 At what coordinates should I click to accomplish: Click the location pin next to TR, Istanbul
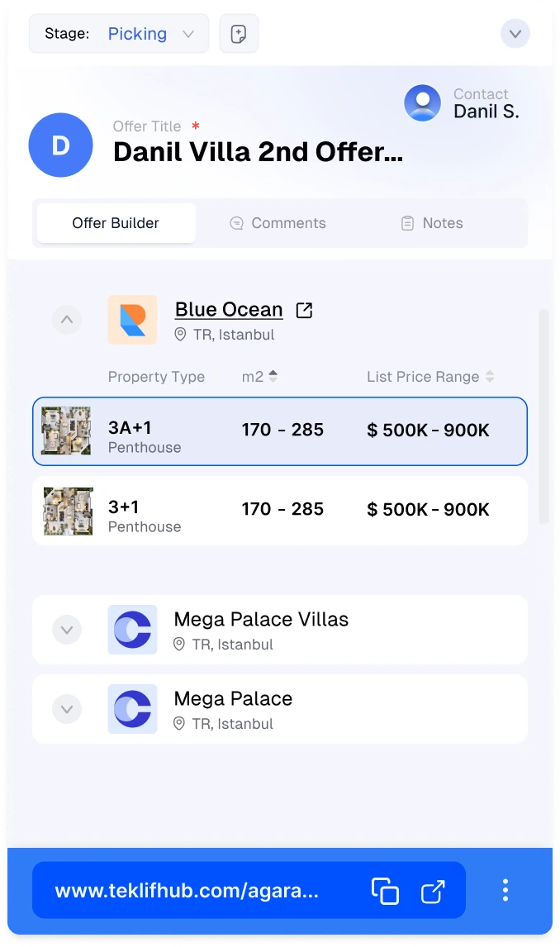click(179, 335)
